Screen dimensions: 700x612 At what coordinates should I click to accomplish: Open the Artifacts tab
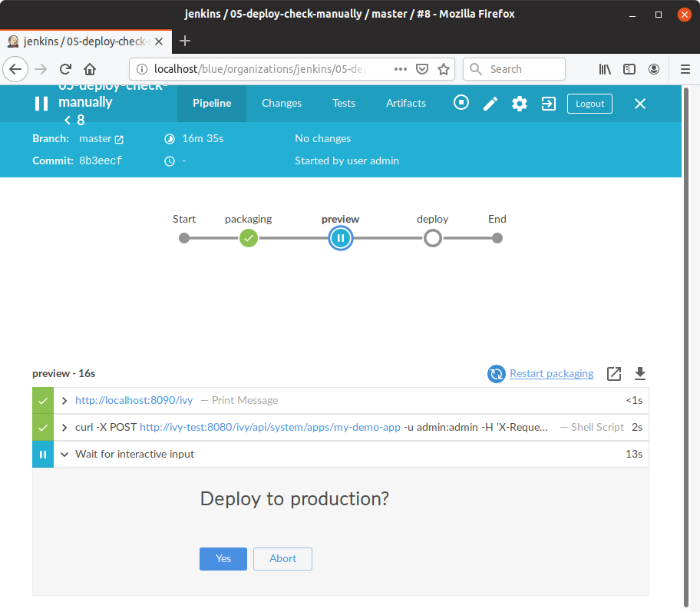[406, 103]
